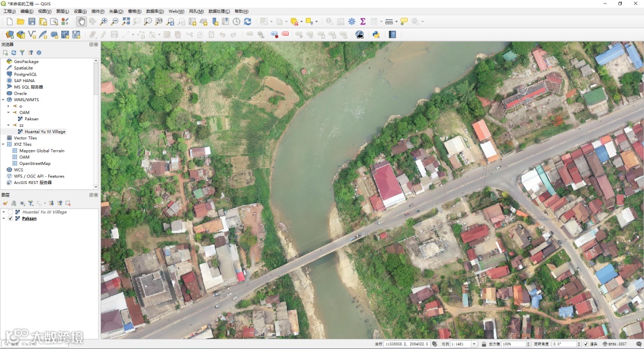Viewport: 644px width, 349px height.
Task: Toggle the render checkbox in status bar
Action: point(586,344)
